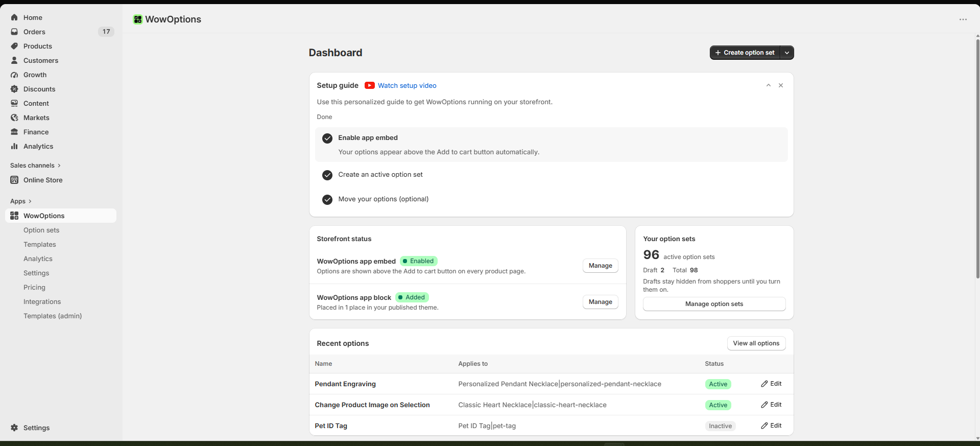Click Manage for WowOptions app embed
The height and width of the screenshot is (446, 980).
[x=601, y=266]
